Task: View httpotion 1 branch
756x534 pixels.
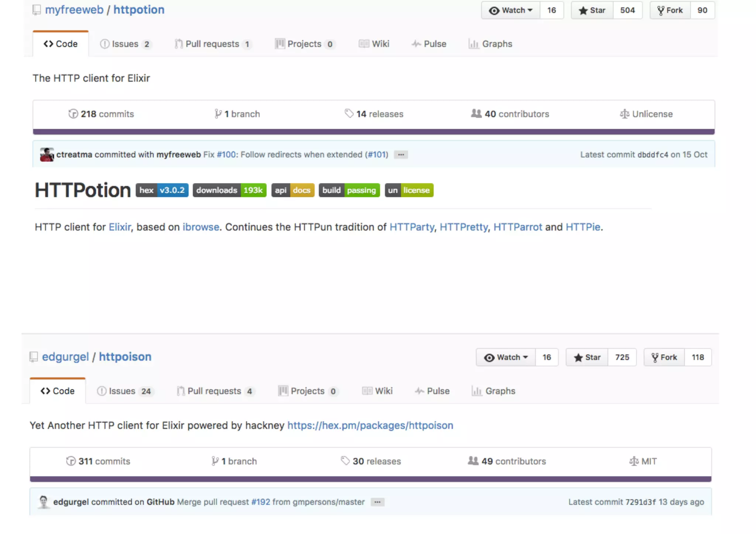Action: (x=237, y=114)
